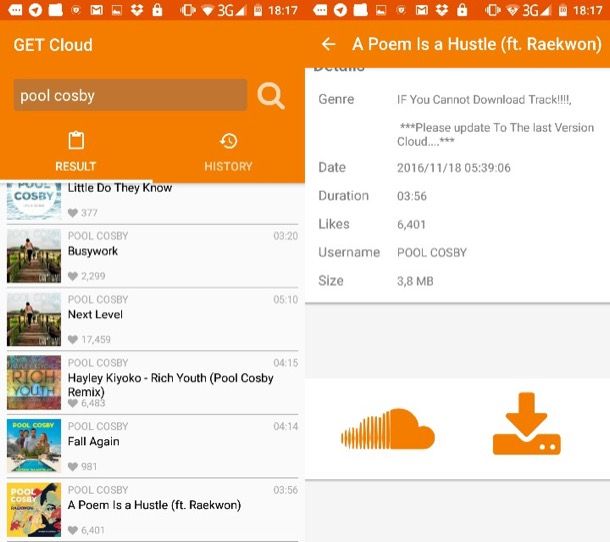
Task: Open Fall Again cover thumbnail
Action: (34, 446)
